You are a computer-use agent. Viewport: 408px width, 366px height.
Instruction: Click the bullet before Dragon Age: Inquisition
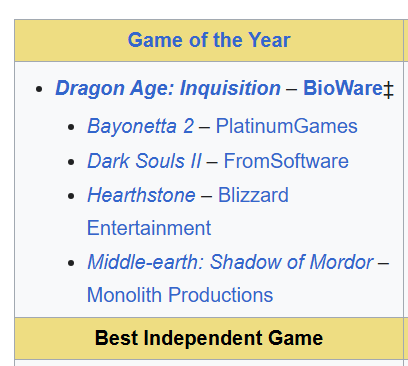[39, 89]
